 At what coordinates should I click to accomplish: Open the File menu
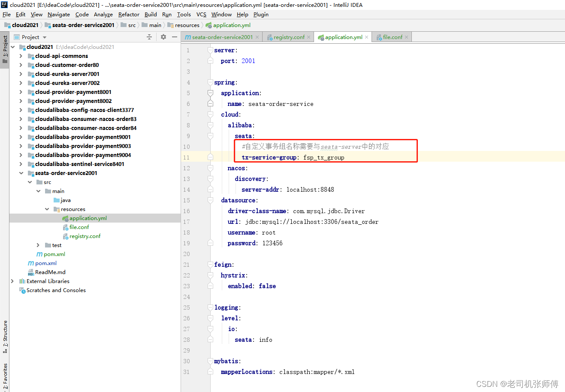pyautogui.click(x=6, y=14)
